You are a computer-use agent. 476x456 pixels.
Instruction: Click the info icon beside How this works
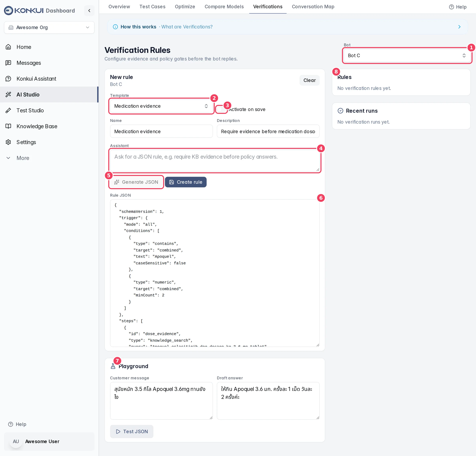(115, 27)
